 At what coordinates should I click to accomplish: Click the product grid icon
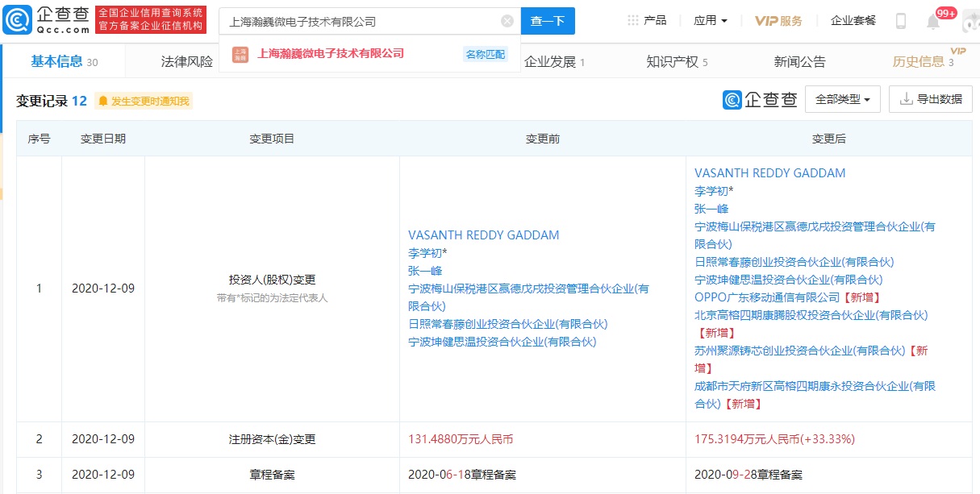(x=633, y=20)
